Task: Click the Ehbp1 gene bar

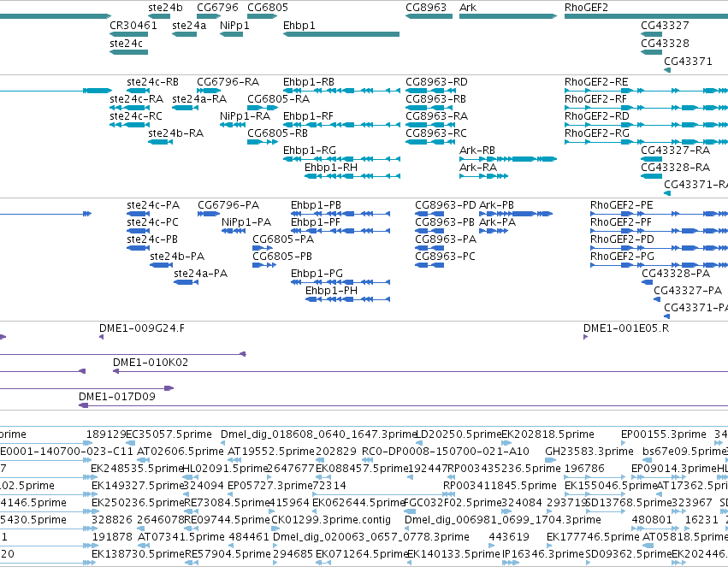Action: [x=341, y=34]
